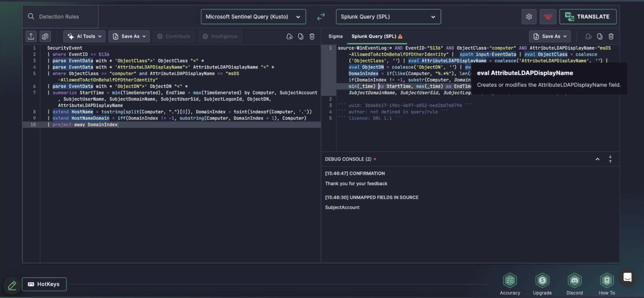Select the Splunk Query (SPL) tab
Image resolution: width=644 pixels, height=298 pixels.
(374, 36)
